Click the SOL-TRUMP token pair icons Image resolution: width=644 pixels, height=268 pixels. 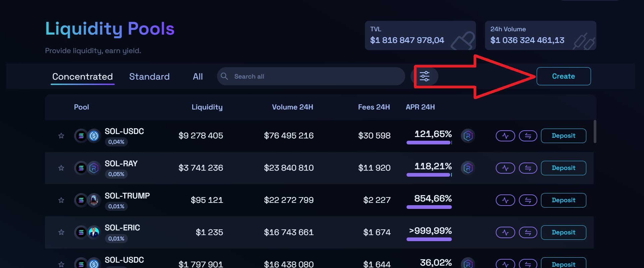87,200
